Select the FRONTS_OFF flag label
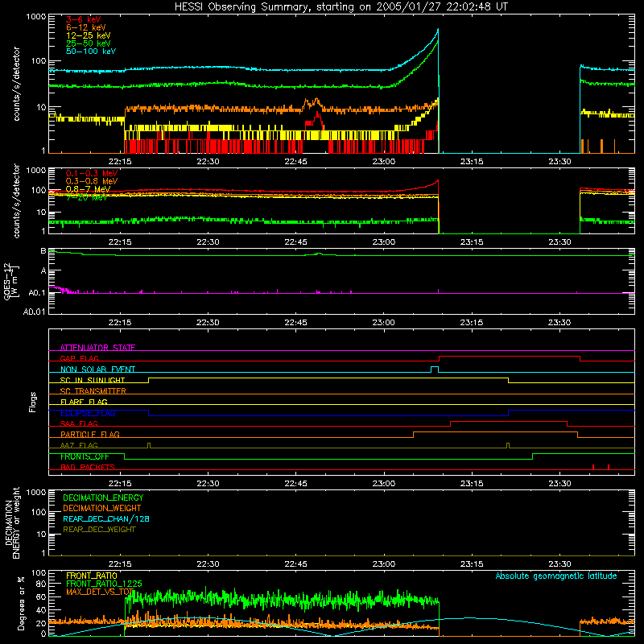 [x=85, y=456]
